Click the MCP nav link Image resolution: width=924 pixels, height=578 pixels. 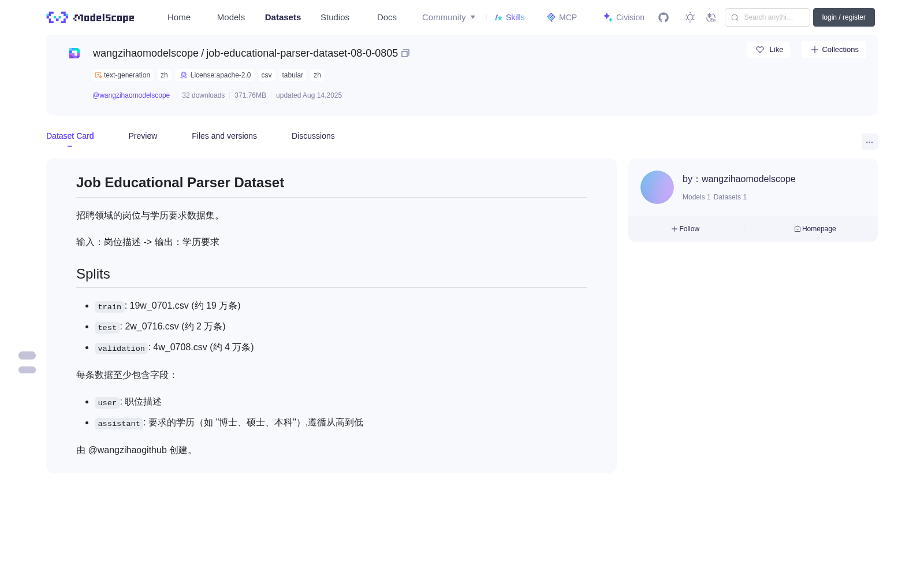(562, 17)
